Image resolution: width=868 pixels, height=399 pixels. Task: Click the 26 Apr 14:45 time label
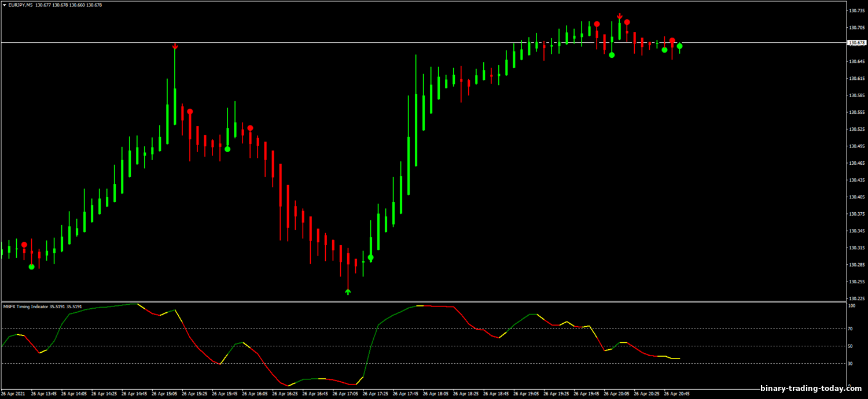134,393
